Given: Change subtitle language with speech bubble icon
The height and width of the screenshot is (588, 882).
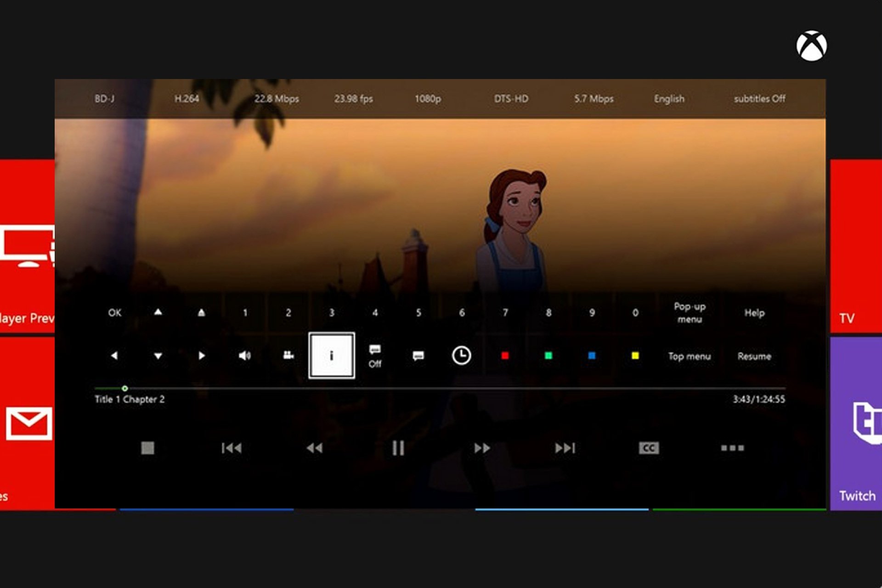Looking at the screenshot, I should point(418,356).
